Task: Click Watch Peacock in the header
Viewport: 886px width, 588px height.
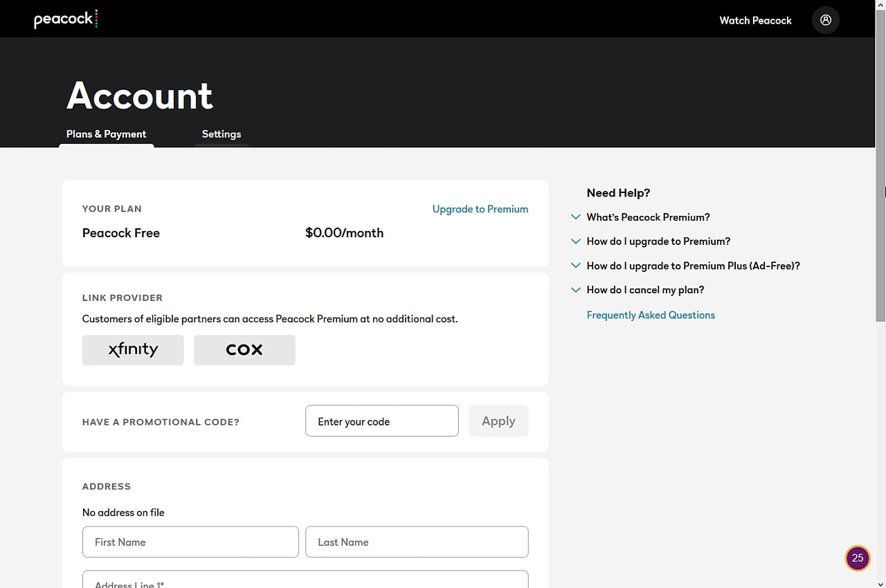Action: point(755,20)
